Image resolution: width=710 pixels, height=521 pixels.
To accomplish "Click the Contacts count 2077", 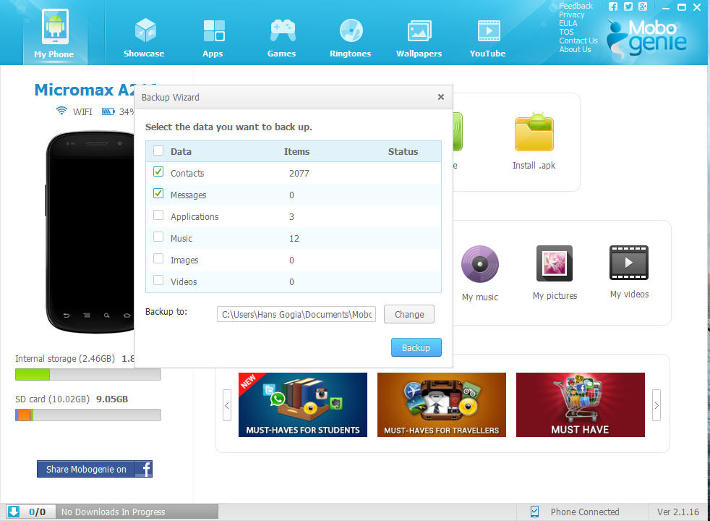I will point(299,173).
